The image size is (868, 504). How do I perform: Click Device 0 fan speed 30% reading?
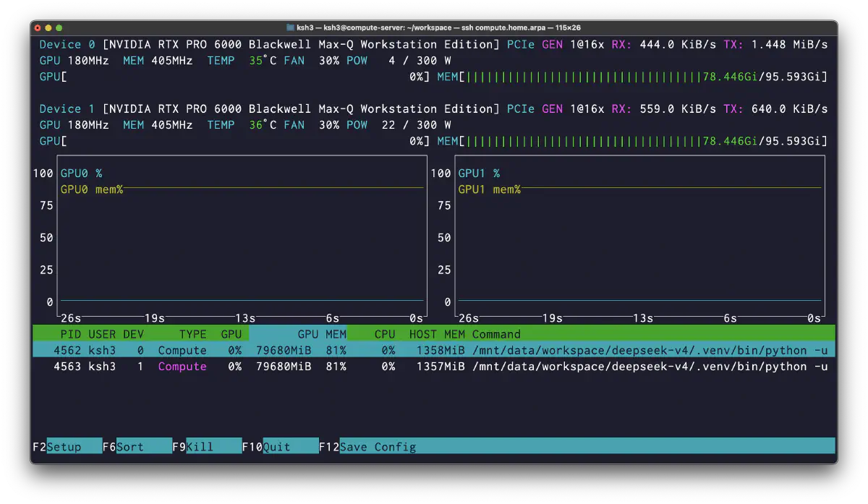point(329,61)
